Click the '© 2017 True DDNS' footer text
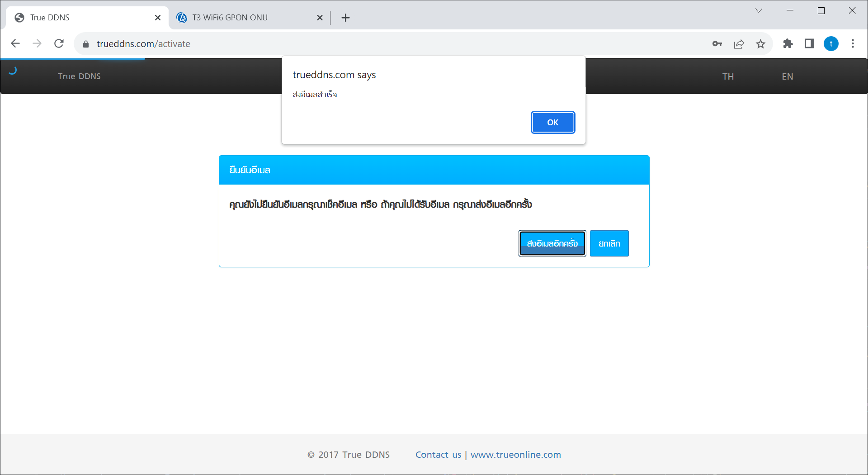Screen dimensions: 868x475 (349, 455)
